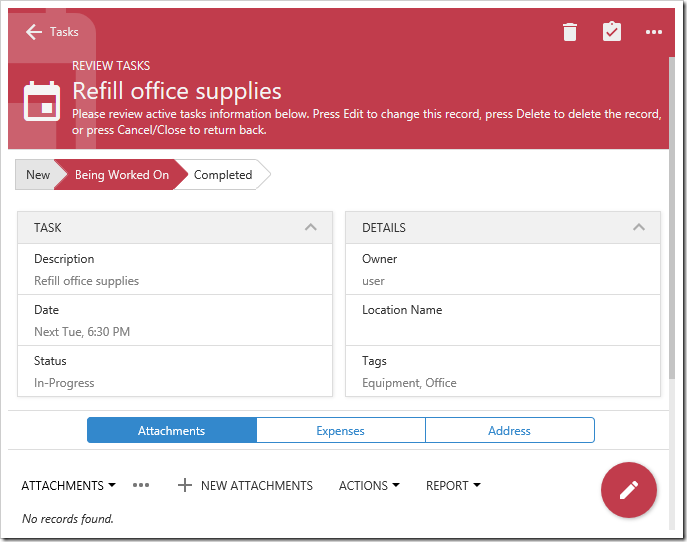Click the three dots beside Attachments

(141, 485)
